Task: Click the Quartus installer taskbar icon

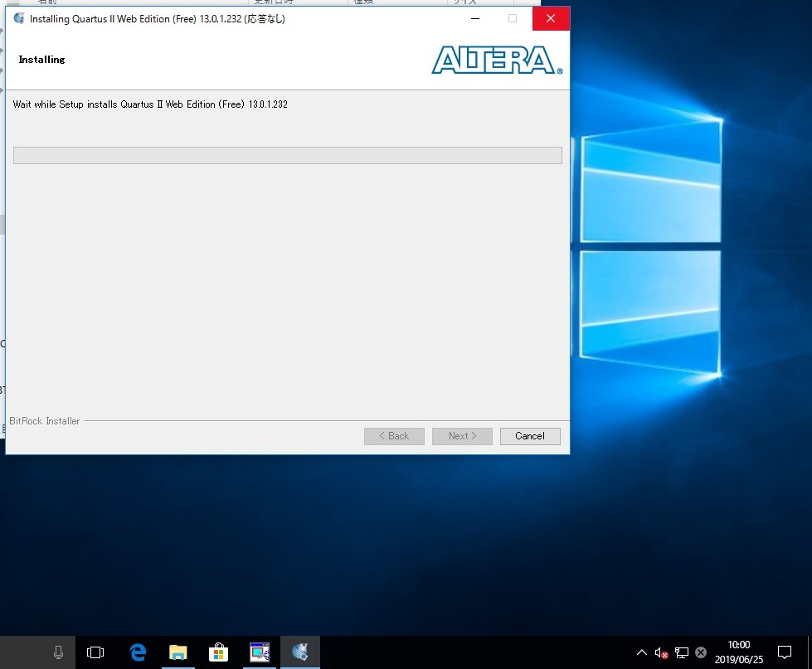Action: (x=300, y=652)
